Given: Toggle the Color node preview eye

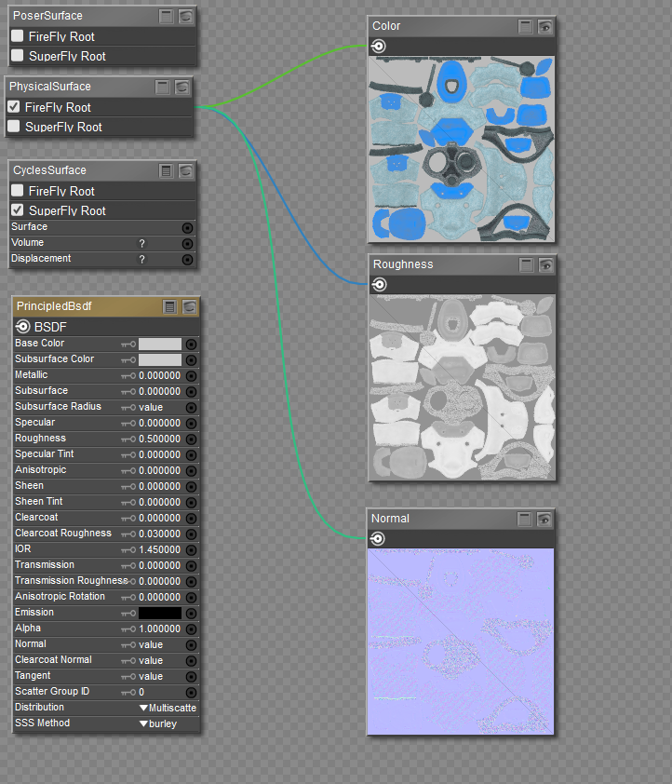Looking at the screenshot, I should click(x=545, y=26).
